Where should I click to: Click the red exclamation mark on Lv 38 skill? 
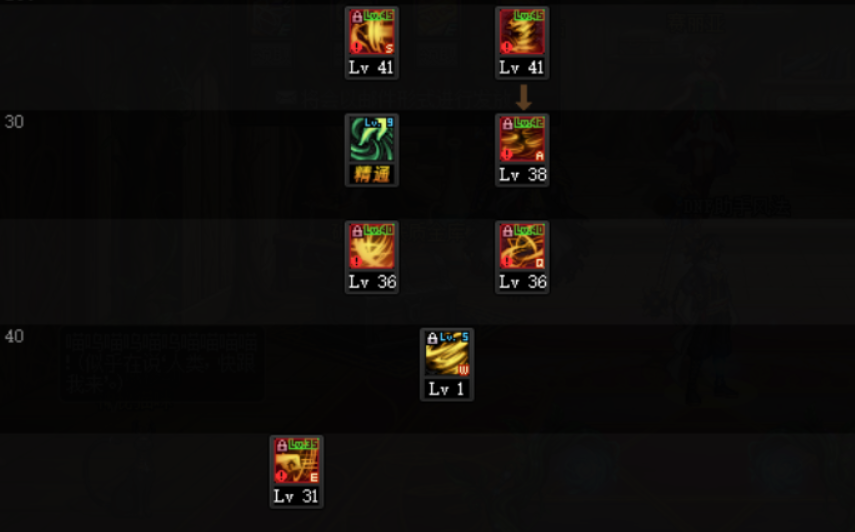(507, 155)
